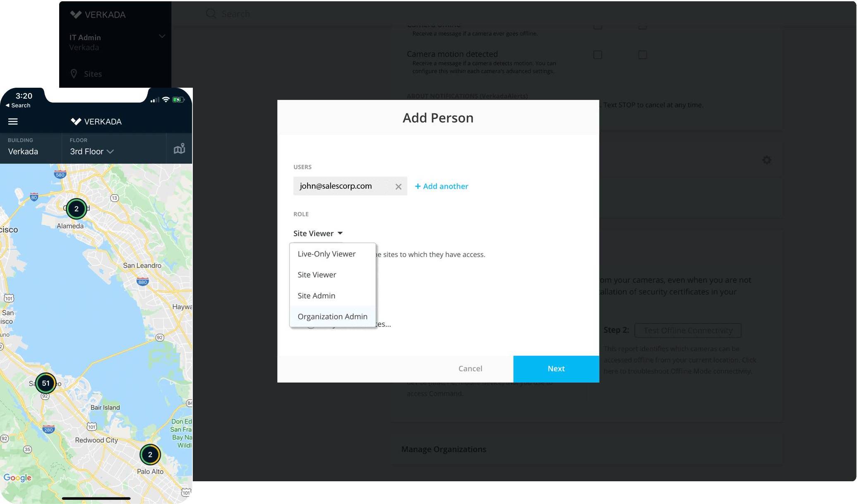Image resolution: width=857 pixels, height=504 pixels.
Task: Open the map view icon in mobile app
Action: coord(179,149)
